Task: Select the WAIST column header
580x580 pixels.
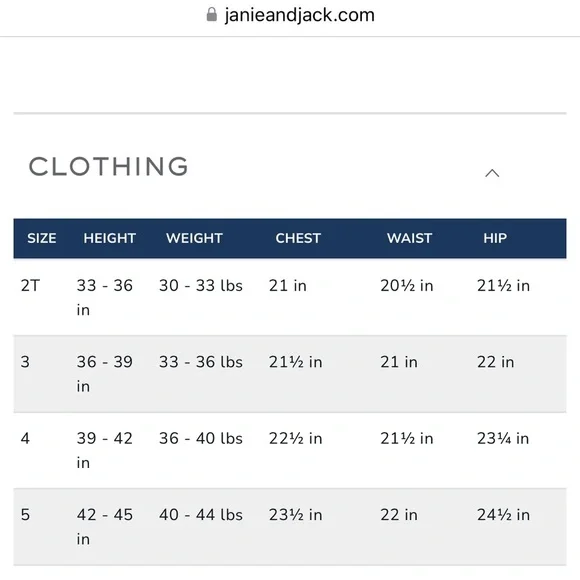Action: pyautogui.click(x=409, y=238)
